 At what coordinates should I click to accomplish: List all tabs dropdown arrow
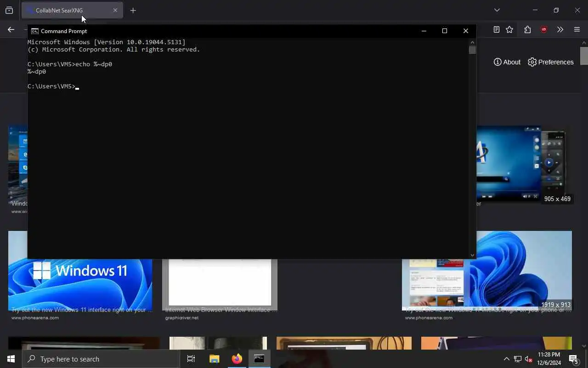point(497,10)
